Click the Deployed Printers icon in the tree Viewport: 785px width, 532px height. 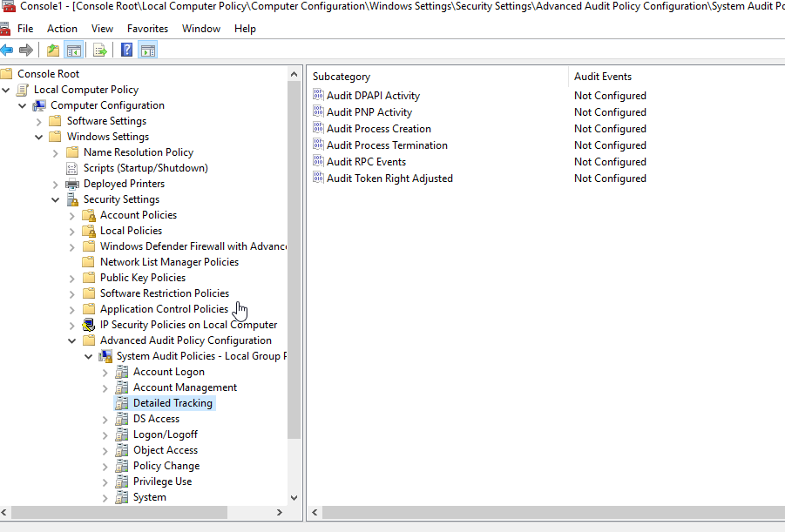(x=72, y=184)
